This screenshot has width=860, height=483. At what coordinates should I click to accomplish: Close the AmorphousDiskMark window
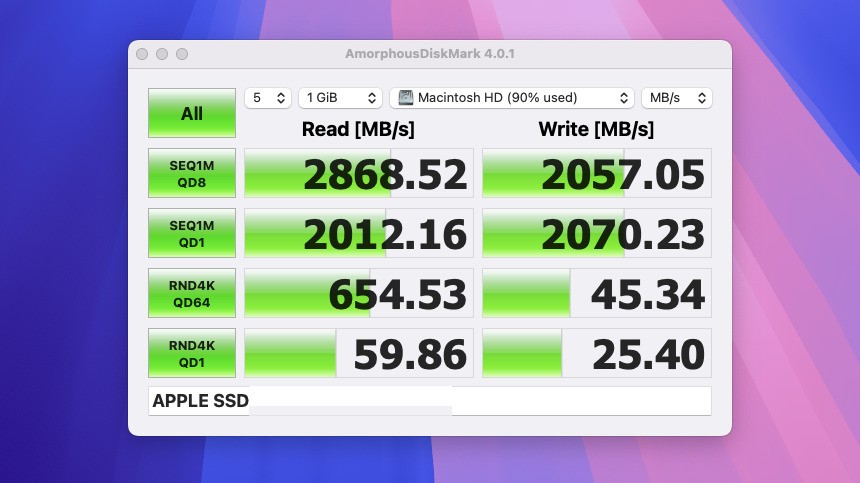(142, 54)
